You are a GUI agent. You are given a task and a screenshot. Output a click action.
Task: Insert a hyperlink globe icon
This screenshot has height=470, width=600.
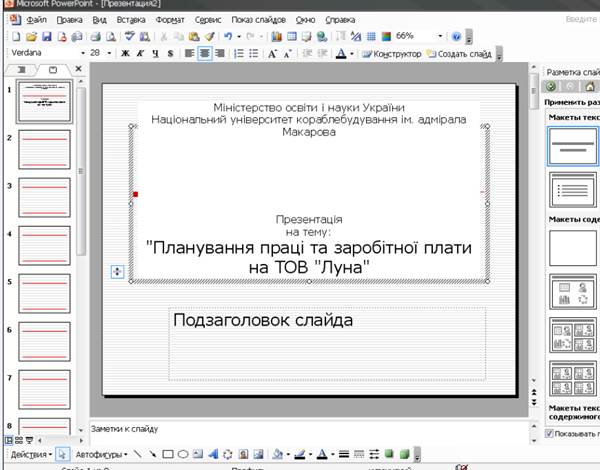pos(322,36)
